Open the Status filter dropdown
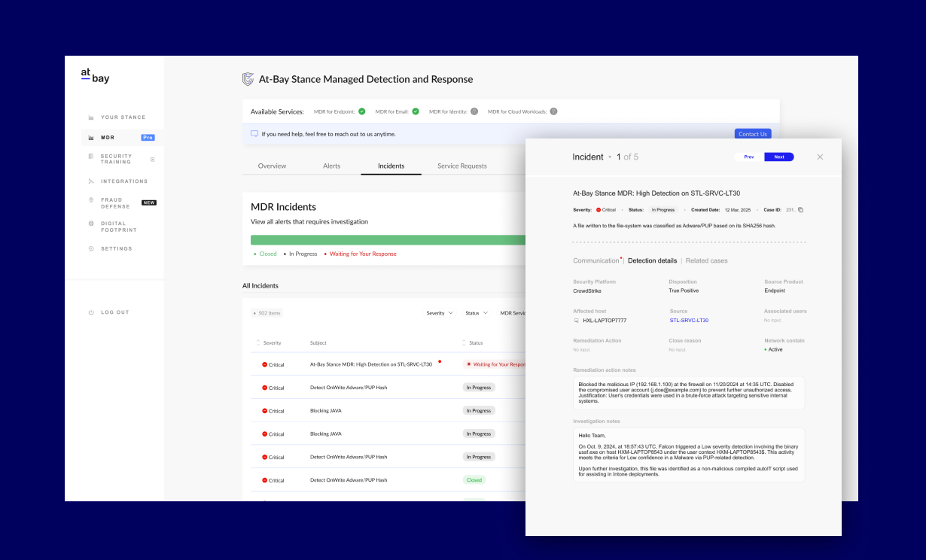Screen dimensions: 926x560 click(477, 313)
